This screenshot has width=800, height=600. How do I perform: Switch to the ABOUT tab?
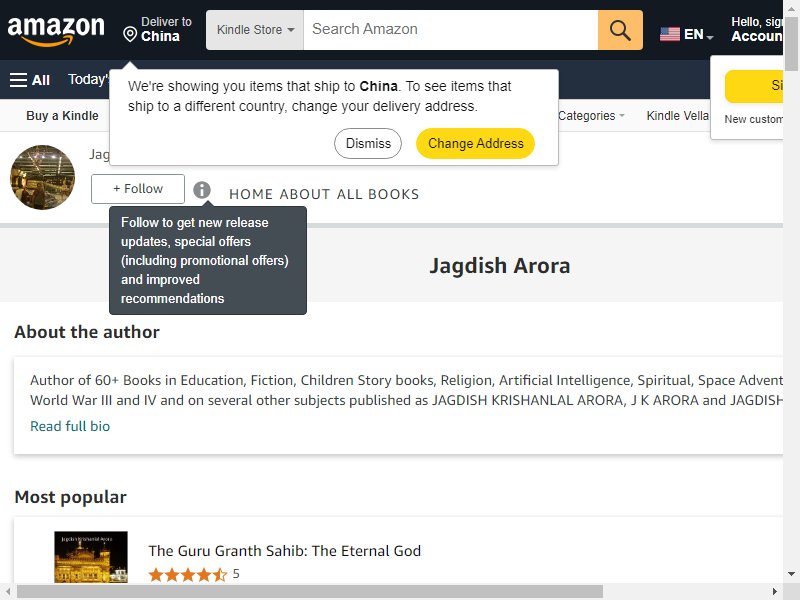pyautogui.click(x=305, y=194)
